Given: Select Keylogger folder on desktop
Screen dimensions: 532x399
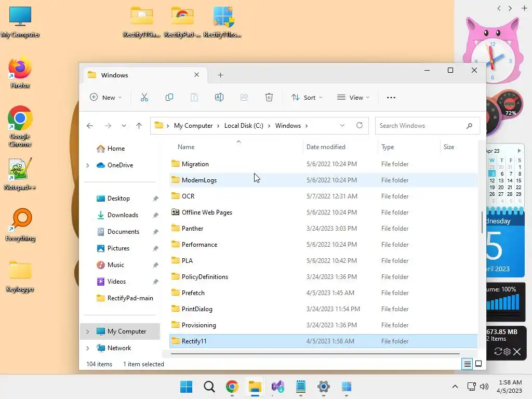Looking at the screenshot, I should click(20, 276).
